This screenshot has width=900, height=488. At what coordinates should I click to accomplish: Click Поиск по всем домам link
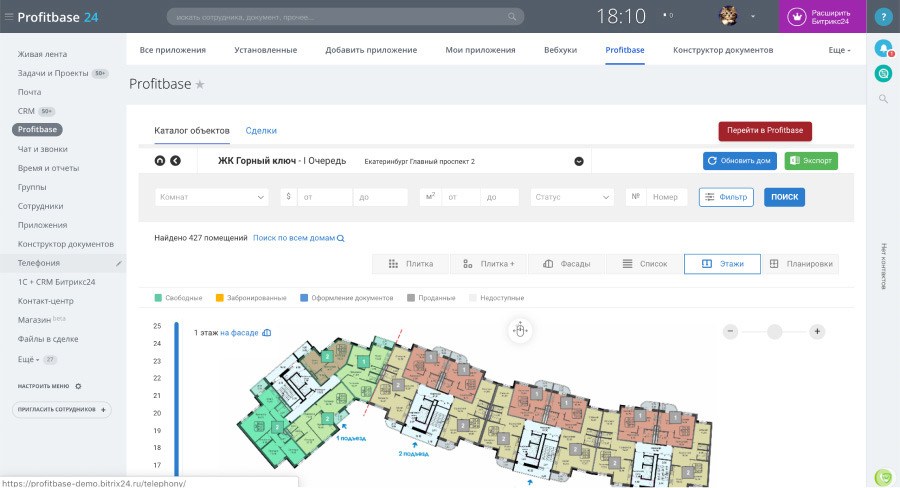(x=298, y=238)
